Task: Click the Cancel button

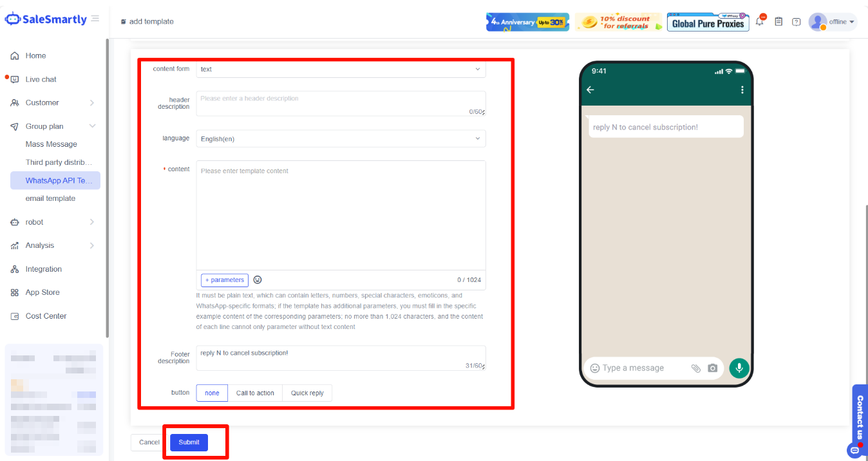Action: (149, 442)
